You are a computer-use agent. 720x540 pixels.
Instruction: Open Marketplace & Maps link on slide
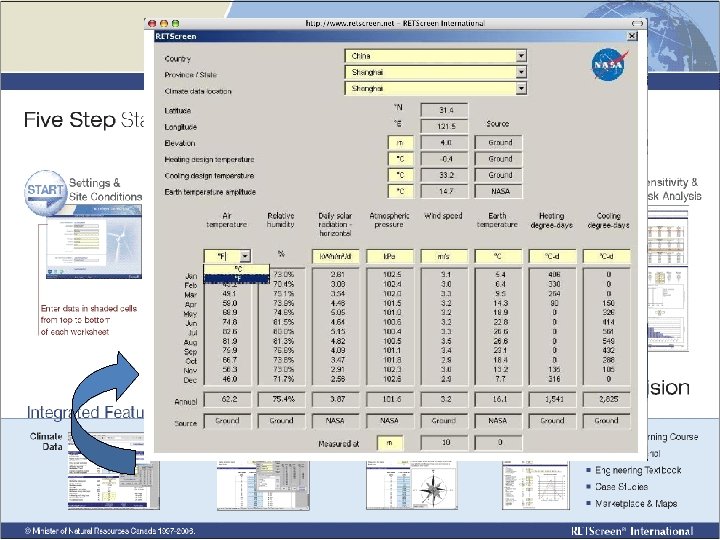(x=636, y=504)
